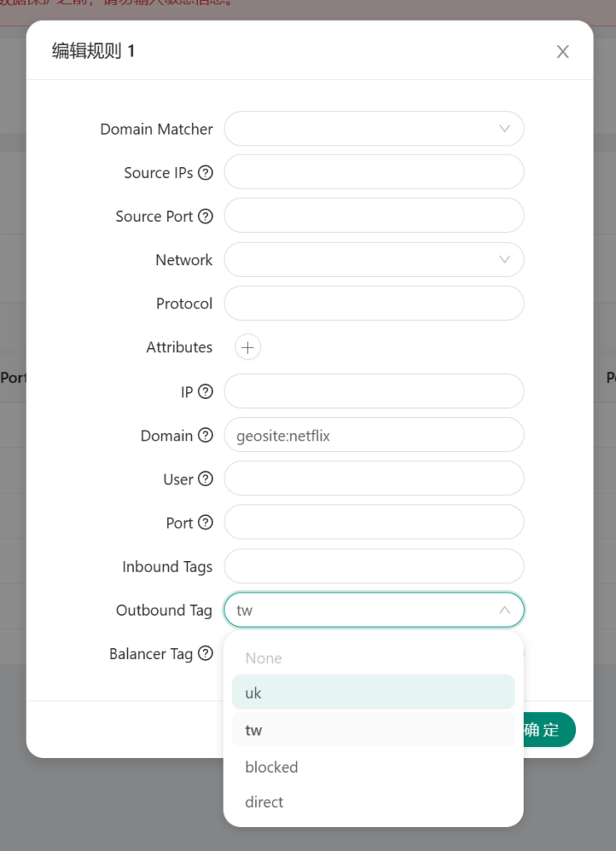Click into the Inbound Tags input field
Image resolution: width=616 pixels, height=851 pixels.
pyautogui.click(x=374, y=566)
